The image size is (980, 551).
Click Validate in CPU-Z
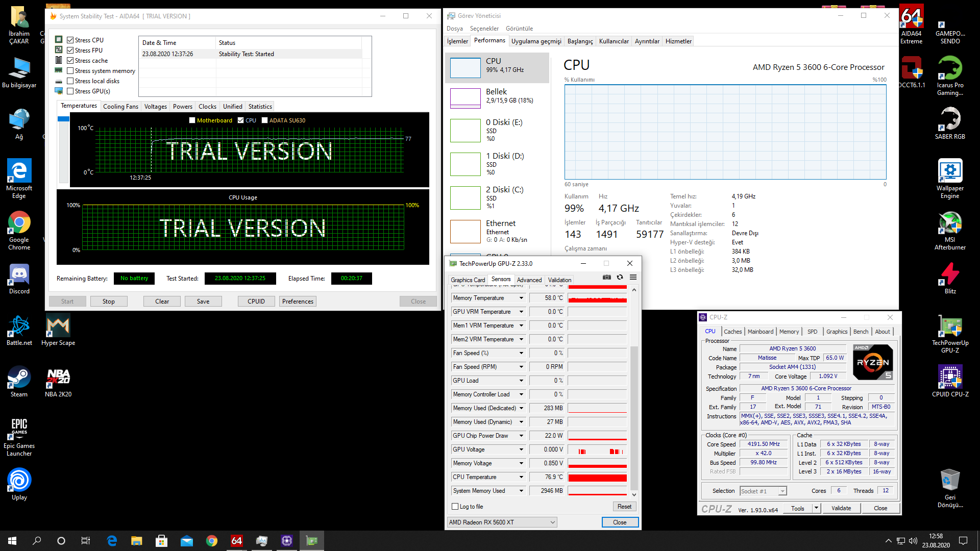tap(841, 508)
